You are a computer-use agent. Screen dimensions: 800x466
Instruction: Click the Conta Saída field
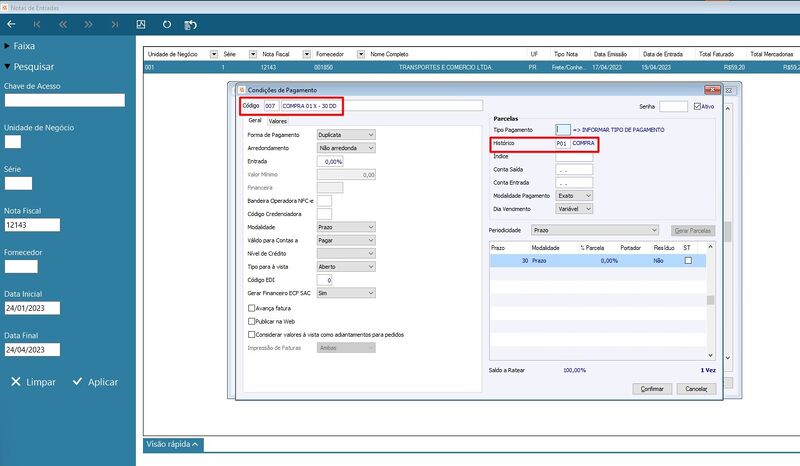(x=574, y=169)
